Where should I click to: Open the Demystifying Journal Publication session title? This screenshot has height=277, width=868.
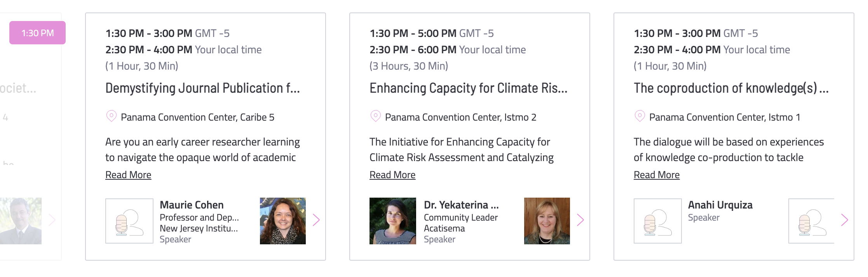[202, 88]
